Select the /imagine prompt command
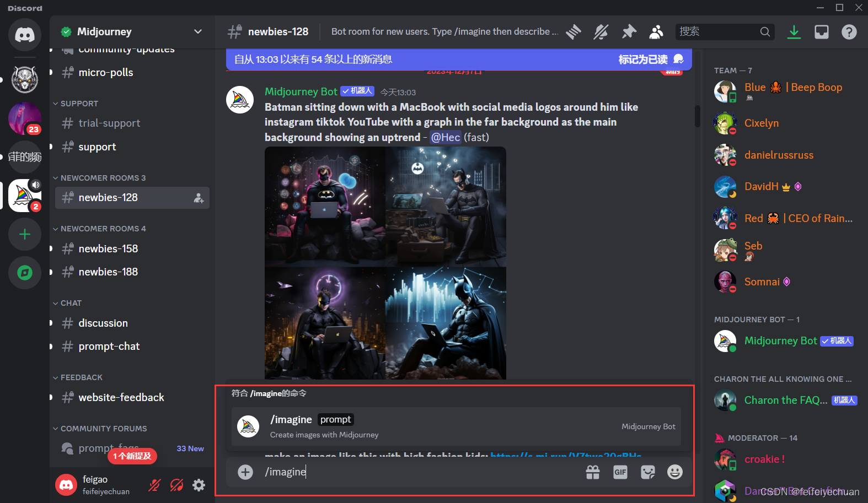868x503 pixels. [456, 426]
